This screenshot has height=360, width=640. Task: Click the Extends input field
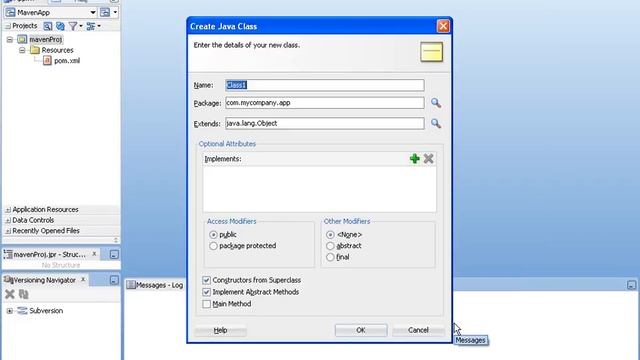pos(324,123)
